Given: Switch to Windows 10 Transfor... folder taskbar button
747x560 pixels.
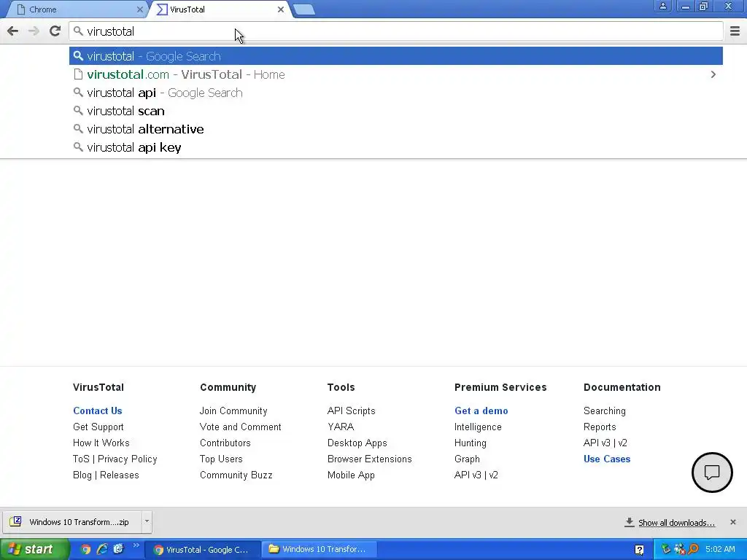Looking at the screenshot, I should click(319, 549).
